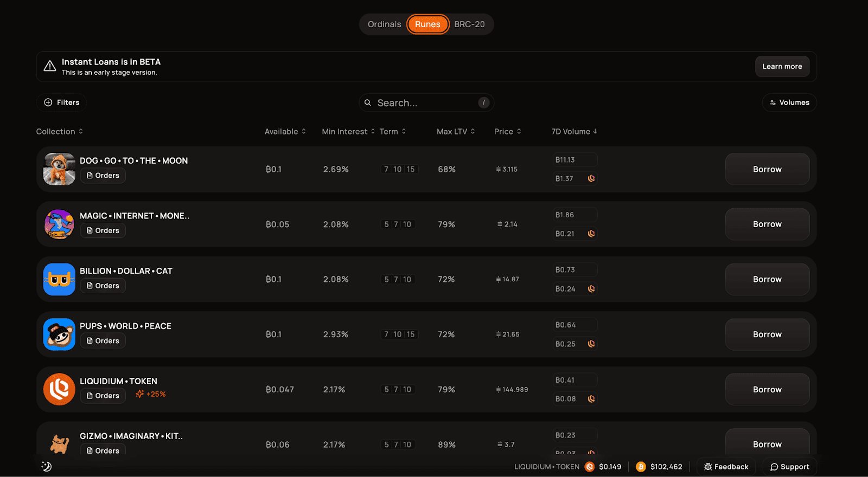This screenshot has height=477, width=868.
Task: Click the Liquidium volume icon beside ₿0.08
Action: [x=591, y=399]
